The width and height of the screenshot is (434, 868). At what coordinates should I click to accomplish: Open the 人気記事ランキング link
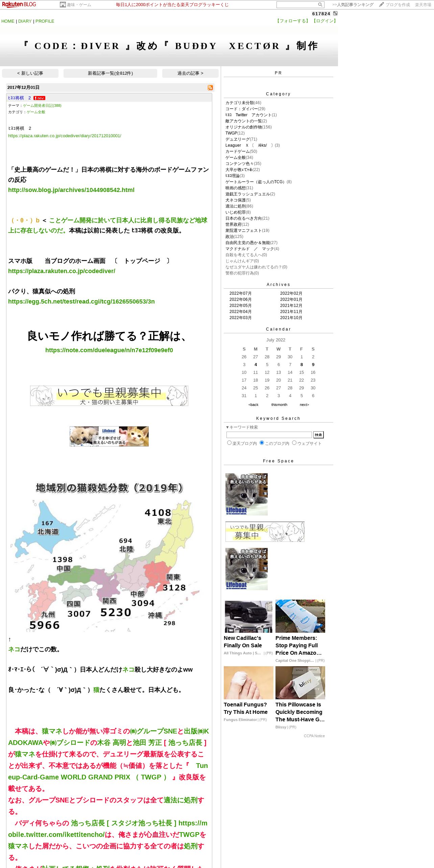353,5
